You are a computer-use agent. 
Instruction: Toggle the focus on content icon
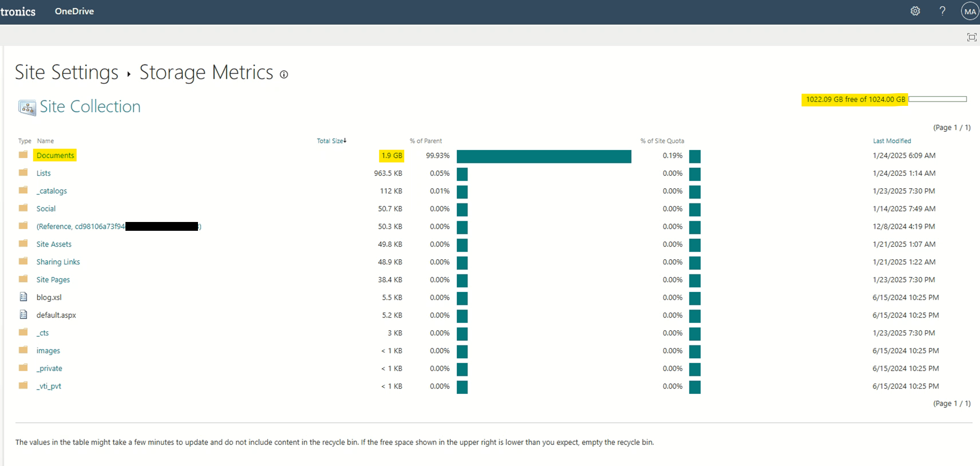972,37
